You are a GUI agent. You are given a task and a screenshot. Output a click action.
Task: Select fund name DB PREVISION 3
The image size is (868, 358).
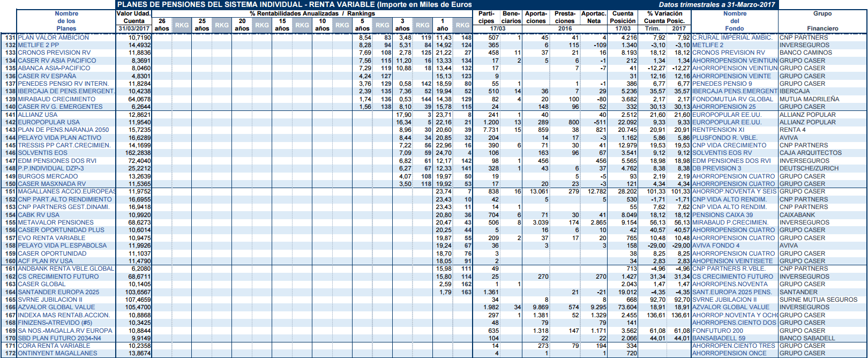[717, 168]
